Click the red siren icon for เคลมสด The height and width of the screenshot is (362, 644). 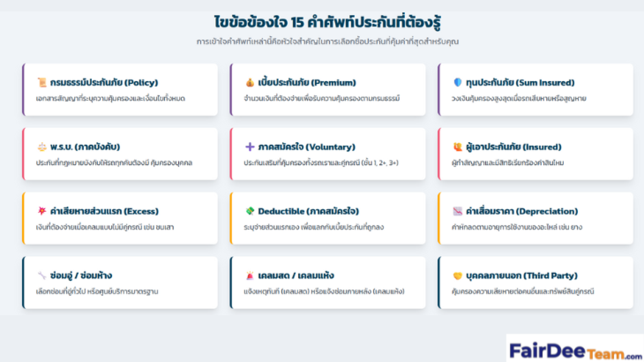(250, 275)
